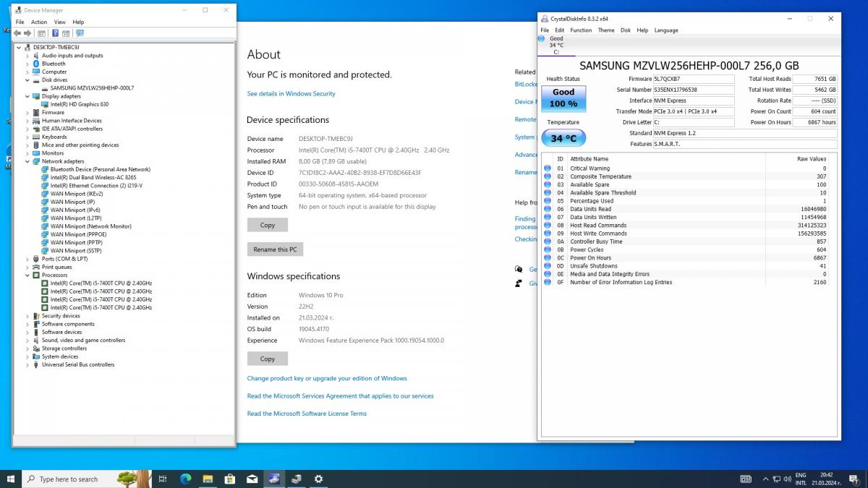Open the Windows Start menu
Screen dimensions: 868x488
[x=11, y=479]
